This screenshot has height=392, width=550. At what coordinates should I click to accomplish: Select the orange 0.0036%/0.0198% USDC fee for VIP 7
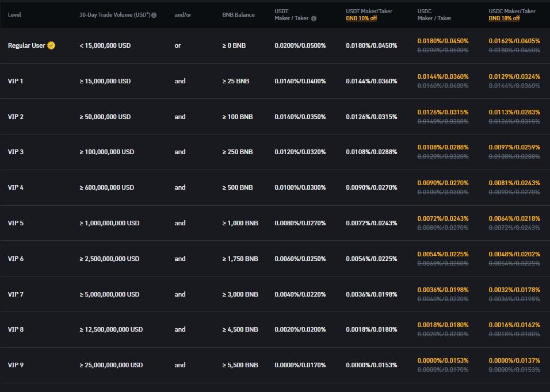(x=443, y=290)
